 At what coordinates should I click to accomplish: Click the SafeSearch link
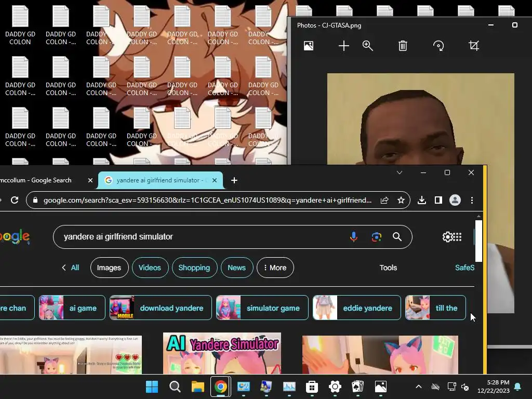[x=464, y=268]
